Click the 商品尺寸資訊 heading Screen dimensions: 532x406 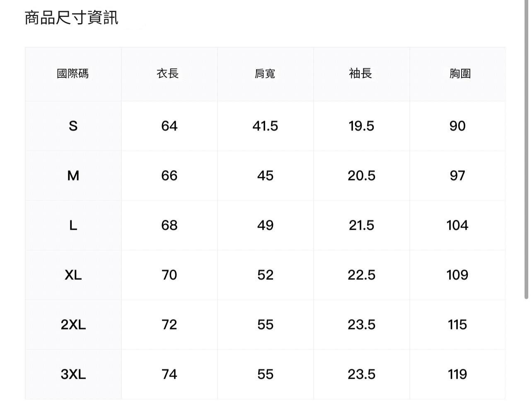tap(72, 18)
